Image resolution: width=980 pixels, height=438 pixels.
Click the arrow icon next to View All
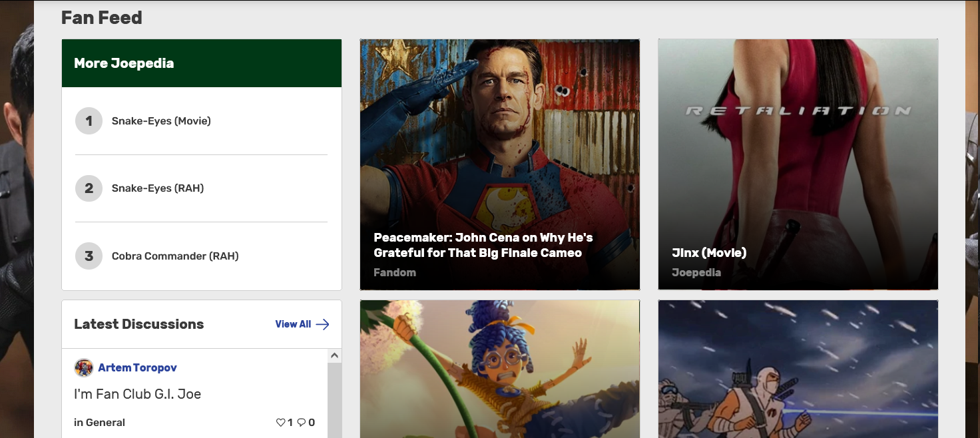coord(322,324)
